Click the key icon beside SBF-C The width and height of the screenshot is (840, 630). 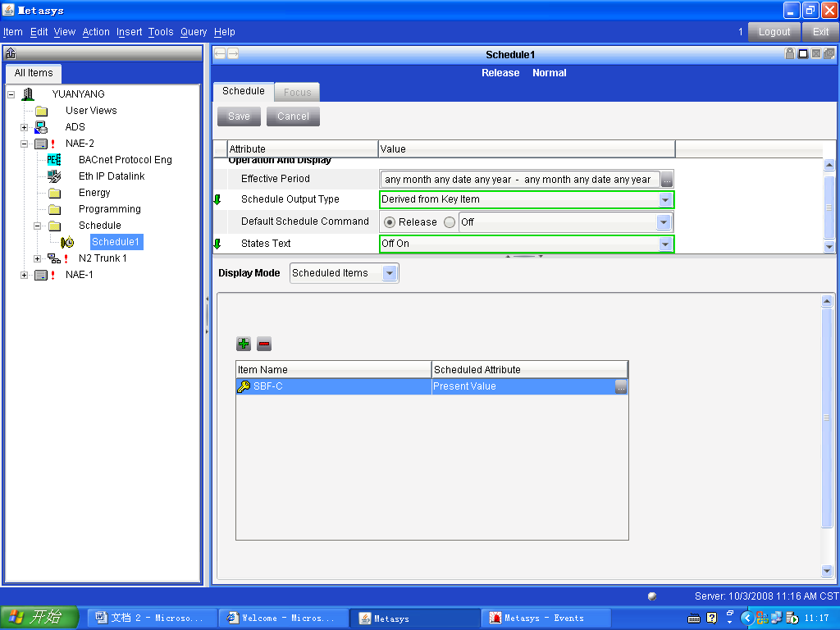[x=244, y=386]
